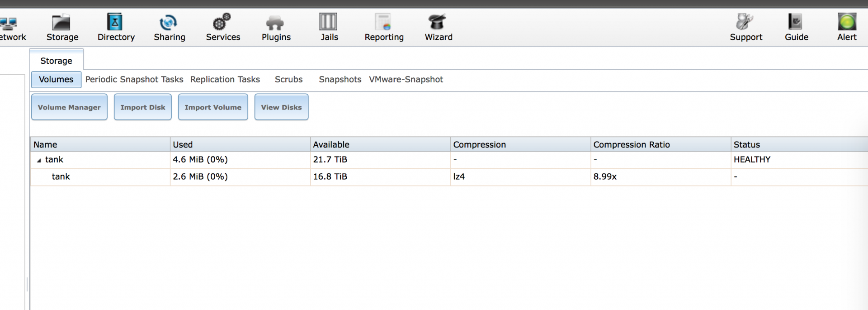The image size is (868, 310).
Task: Switch to Periodic Snapshot Tasks tab
Action: 134,80
